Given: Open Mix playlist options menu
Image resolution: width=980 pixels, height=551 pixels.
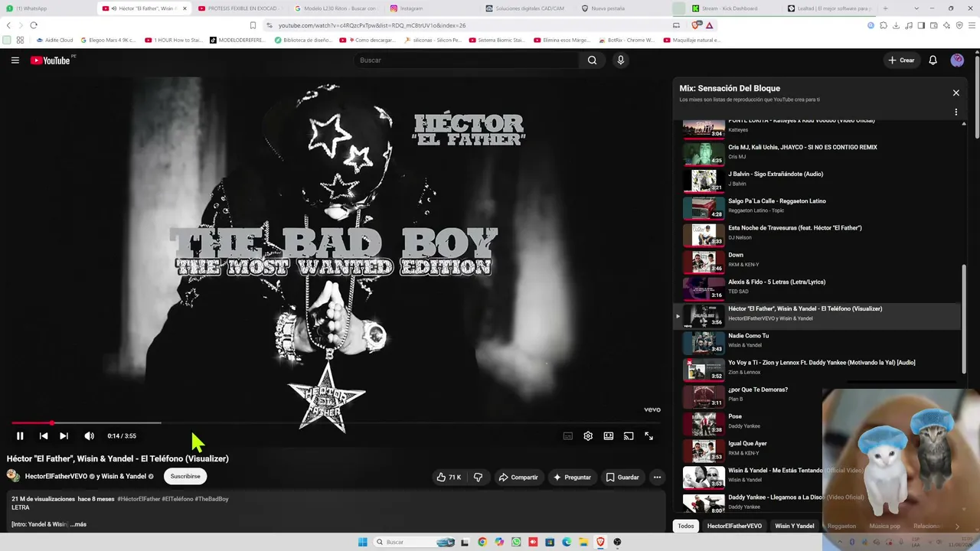Looking at the screenshot, I should [x=955, y=112].
